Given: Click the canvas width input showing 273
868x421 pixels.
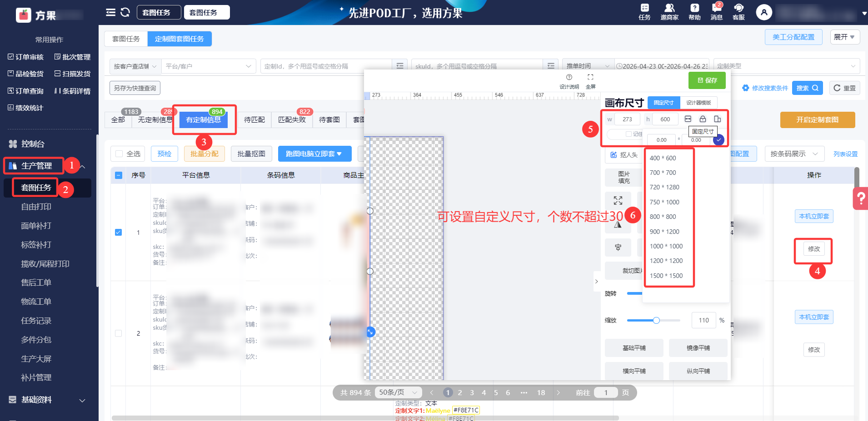Looking at the screenshot, I should [627, 119].
